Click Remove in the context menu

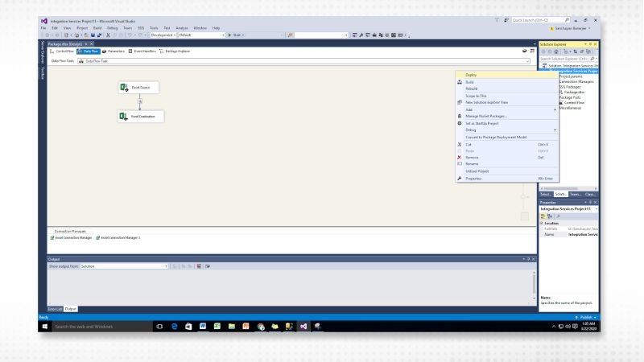[507, 157]
